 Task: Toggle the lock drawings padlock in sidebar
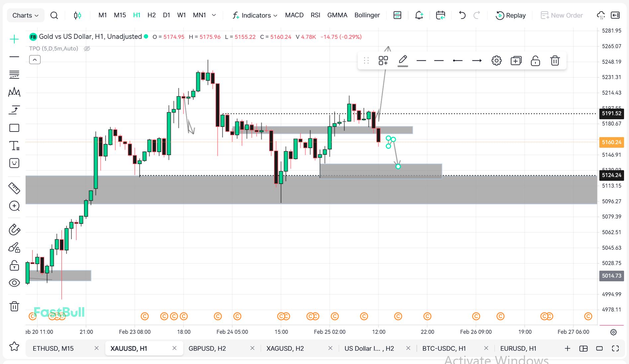click(x=14, y=265)
